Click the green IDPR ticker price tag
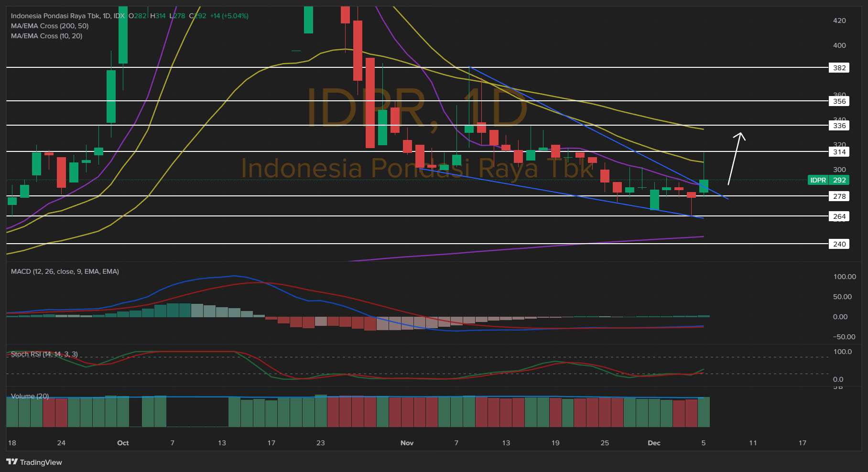 click(x=828, y=180)
